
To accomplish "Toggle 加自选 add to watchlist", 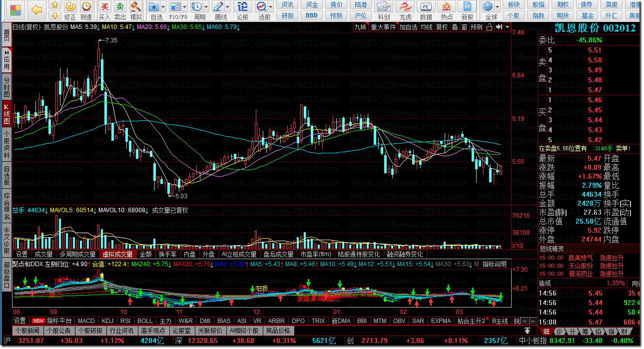I will pos(408,27).
